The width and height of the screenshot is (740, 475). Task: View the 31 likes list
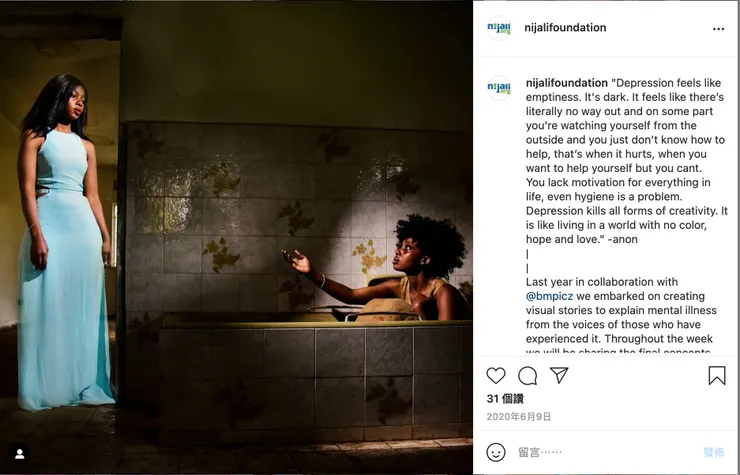click(505, 399)
